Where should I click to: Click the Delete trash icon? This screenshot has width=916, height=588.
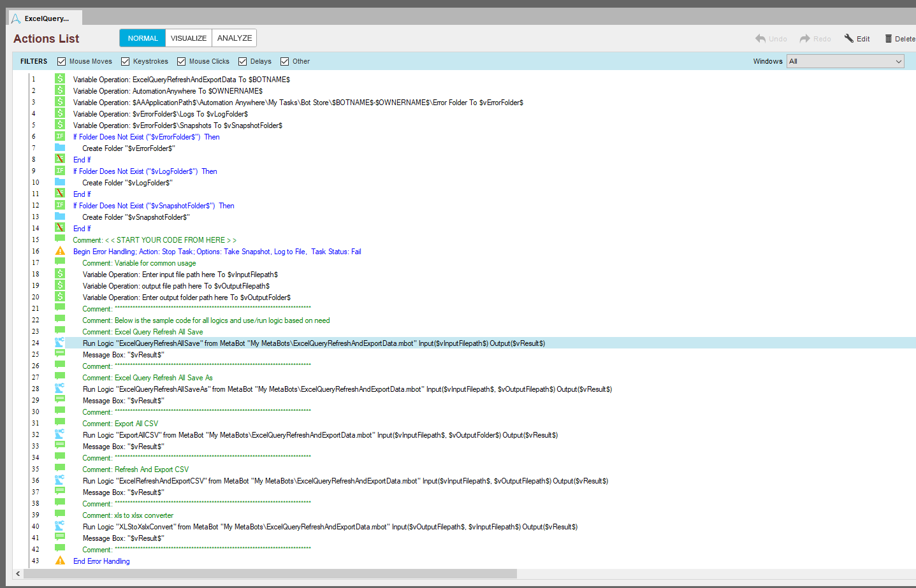point(889,39)
